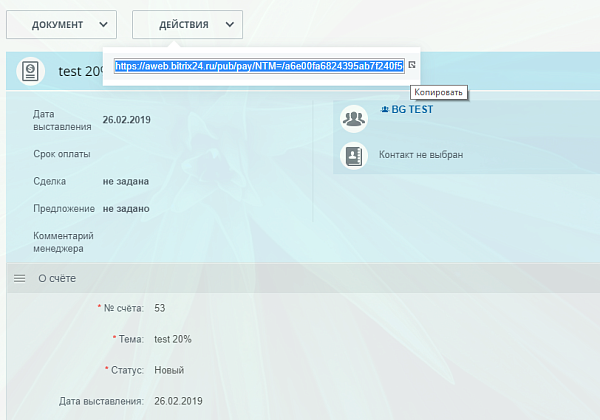Image resolution: width=600 pixels, height=420 pixels.
Task: Collapse the О счёте section header
Action: point(303,278)
